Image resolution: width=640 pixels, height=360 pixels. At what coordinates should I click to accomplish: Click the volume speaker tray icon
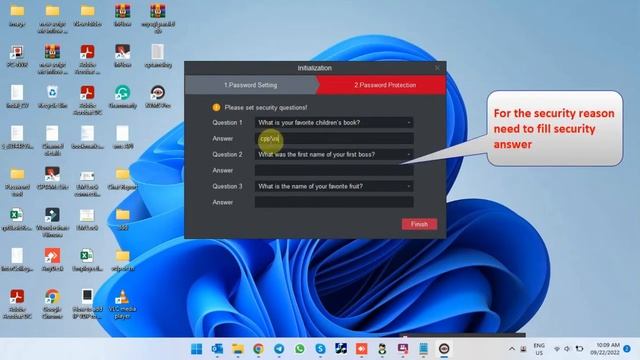coord(567,349)
